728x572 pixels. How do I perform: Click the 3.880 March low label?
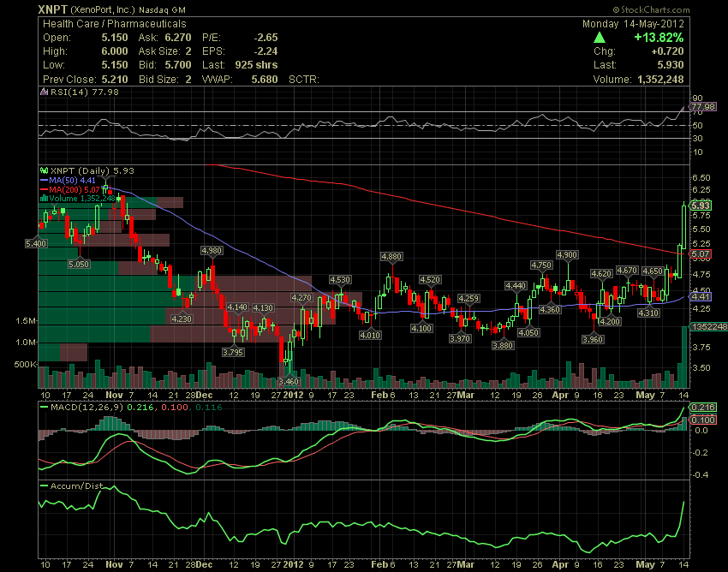click(x=503, y=345)
